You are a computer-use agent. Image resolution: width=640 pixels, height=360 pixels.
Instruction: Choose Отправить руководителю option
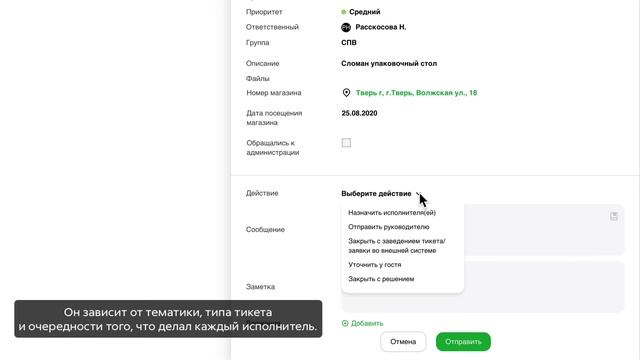click(x=389, y=227)
